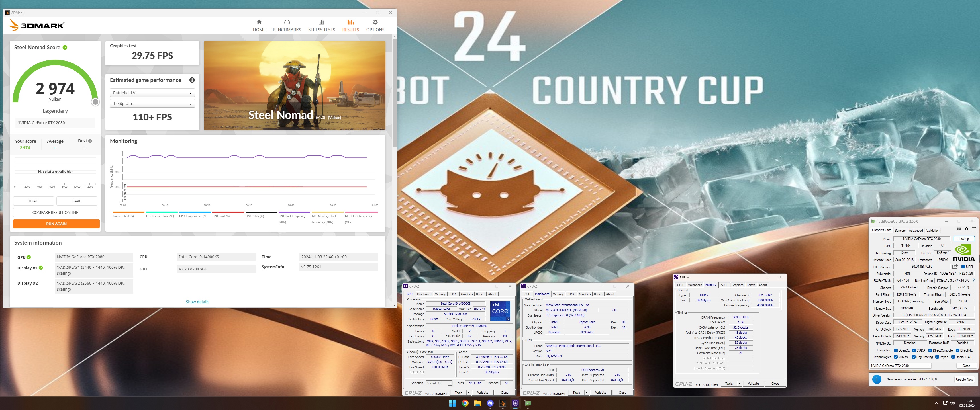The width and height of the screenshot is (980, 410).
Task: Open the STRESS TESTS section
Action: [x=321, y=26]
